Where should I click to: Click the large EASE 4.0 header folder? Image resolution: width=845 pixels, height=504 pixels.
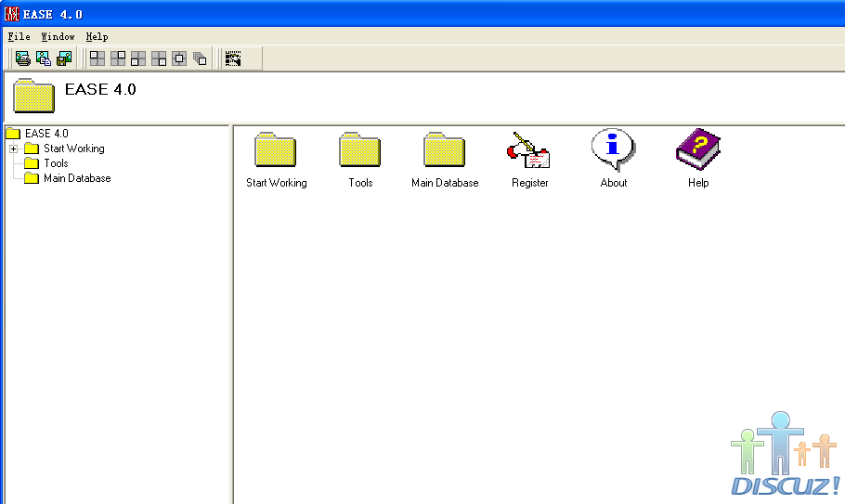(34, 96)
